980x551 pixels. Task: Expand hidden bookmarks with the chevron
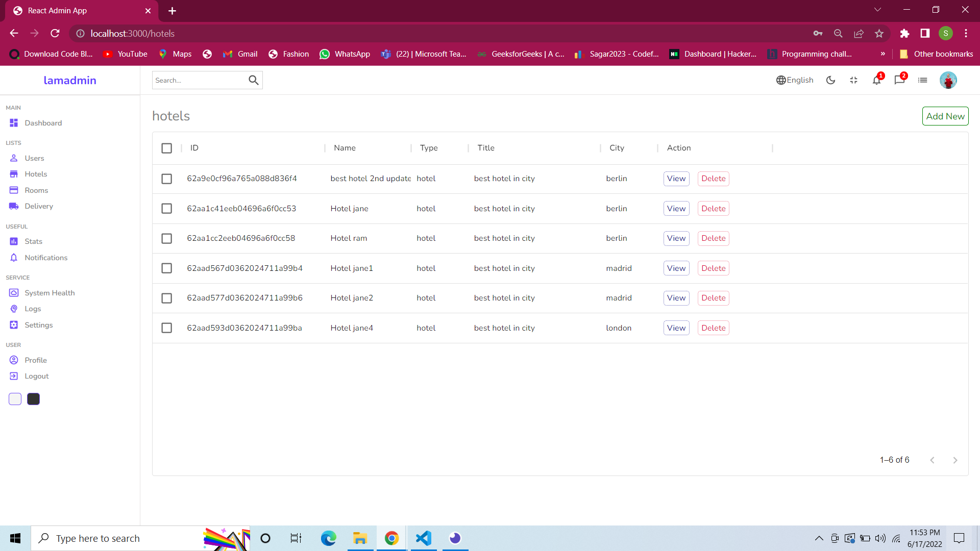(883, 54)
